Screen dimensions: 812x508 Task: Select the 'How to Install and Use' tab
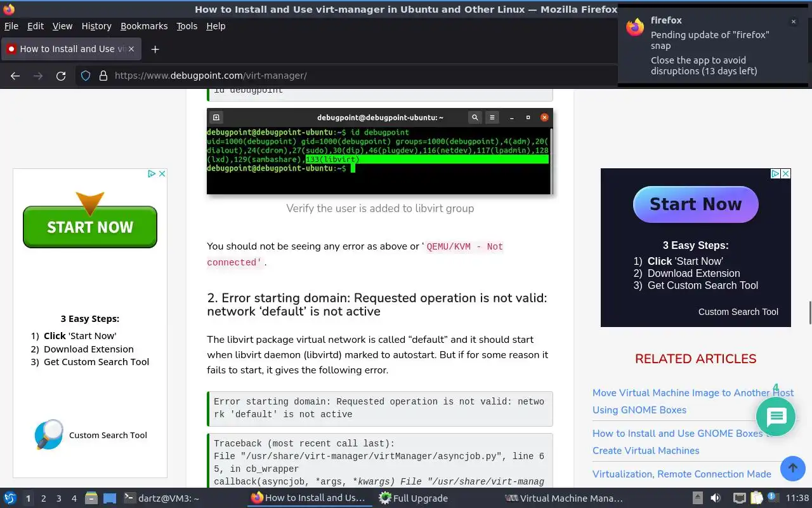point(71,49)
